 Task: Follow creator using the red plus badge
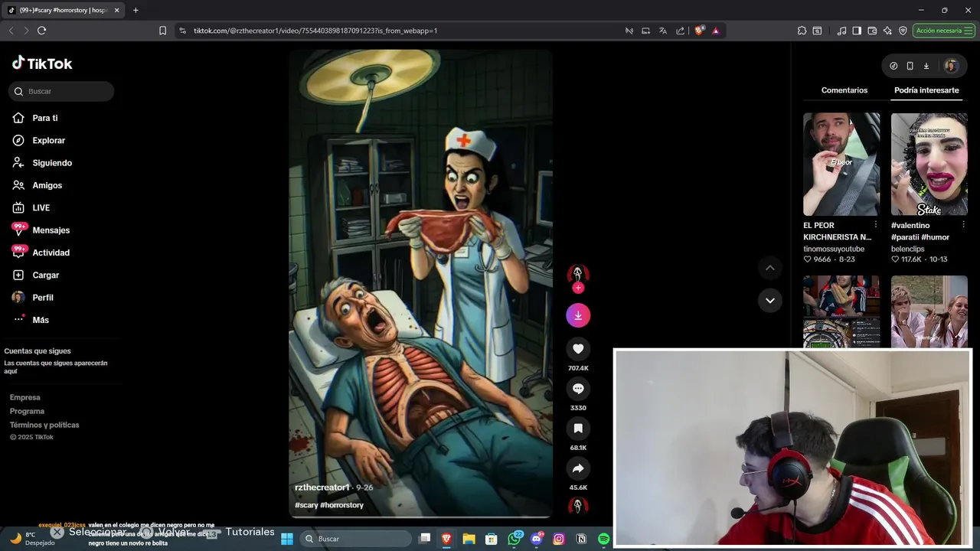point(578,288)
